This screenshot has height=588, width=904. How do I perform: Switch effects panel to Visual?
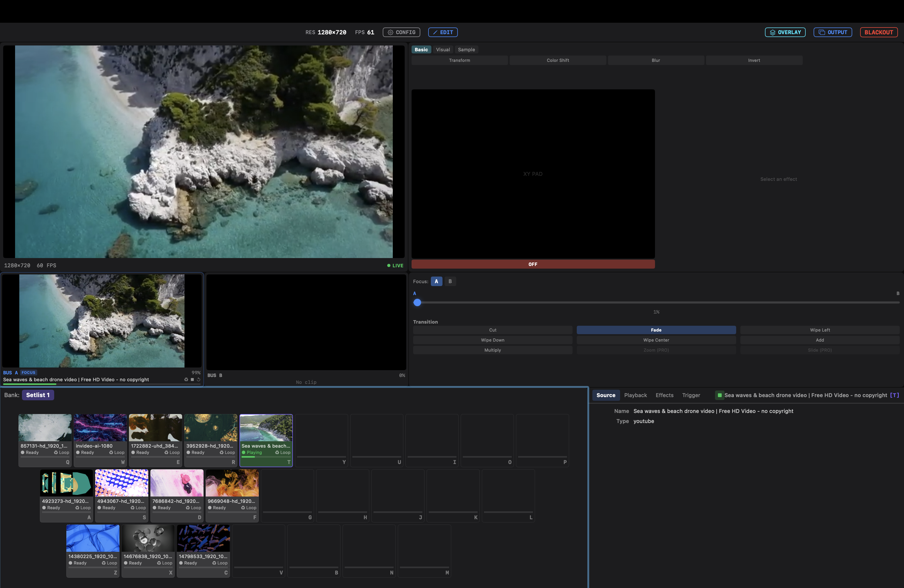(442, 49)
